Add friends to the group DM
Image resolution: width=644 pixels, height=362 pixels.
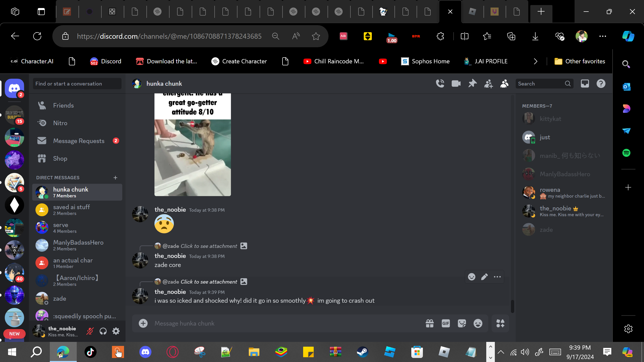[488, 83]
